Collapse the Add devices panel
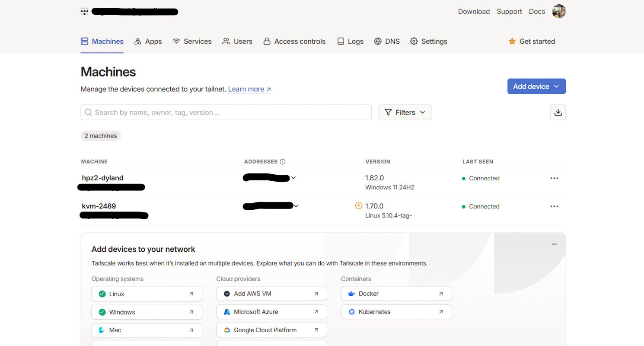Viewport: 644px width, 346px height. pyautogui.click(x=554, y=244)
